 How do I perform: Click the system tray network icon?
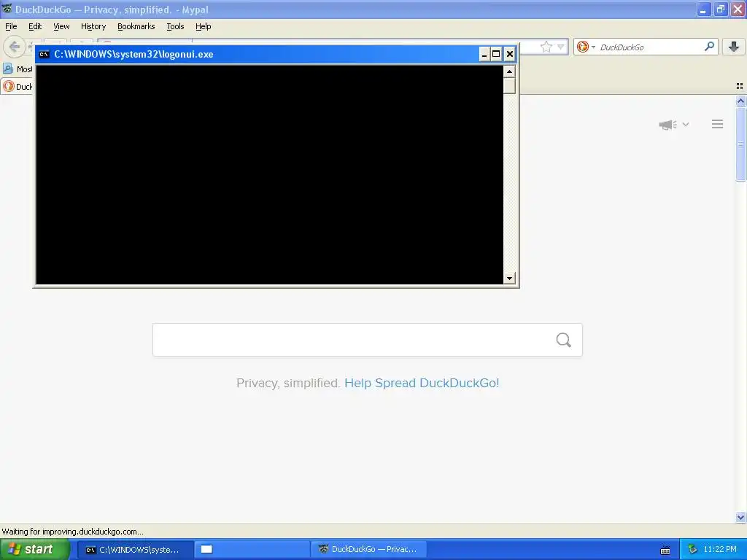tap(692, 550)
